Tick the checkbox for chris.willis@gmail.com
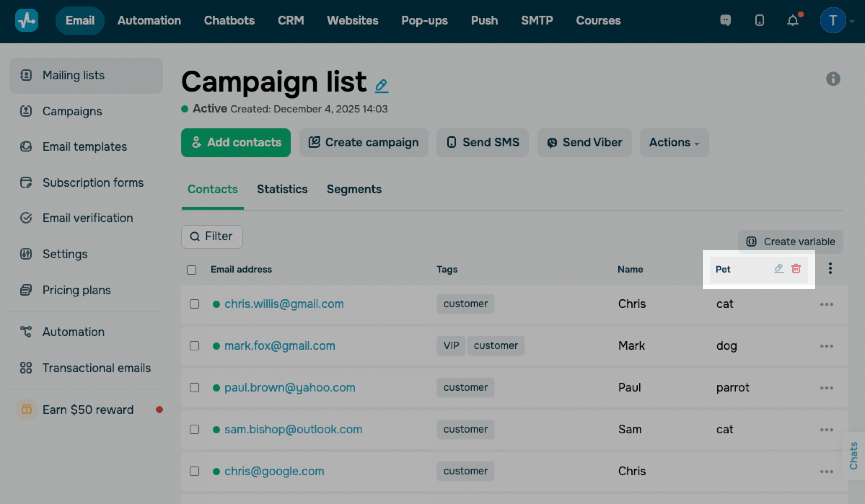Viewport: 865px width, 504px height. pos(194,304)
